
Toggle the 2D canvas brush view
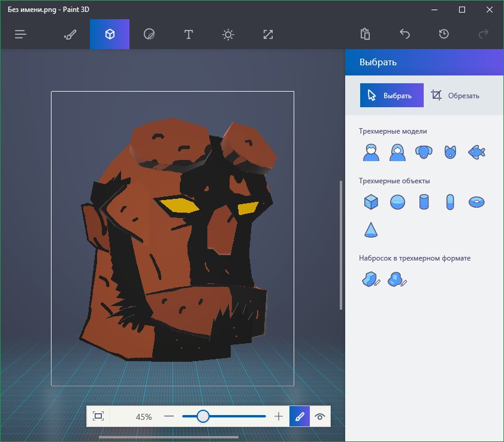point(300,416)
